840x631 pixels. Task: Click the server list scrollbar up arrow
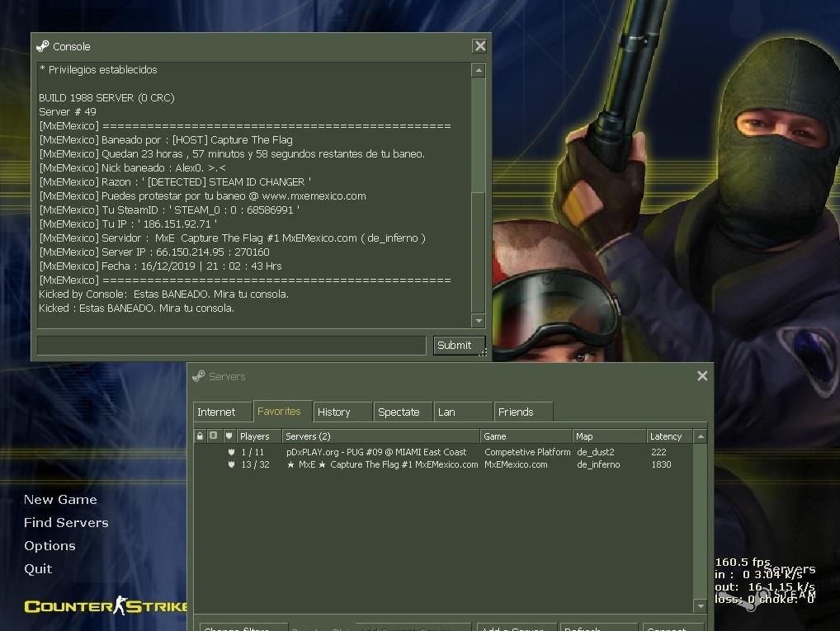tap(701, 436)
